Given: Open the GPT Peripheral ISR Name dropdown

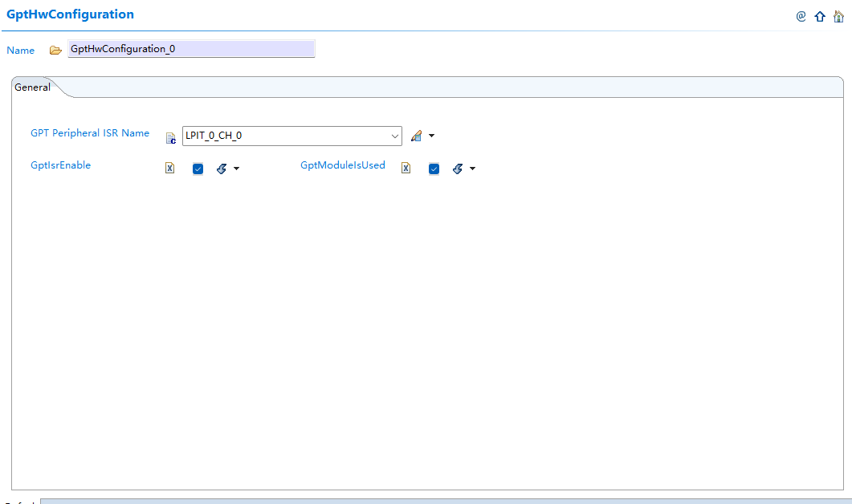Looking at the screenshot, I should (x=394, y=135).
